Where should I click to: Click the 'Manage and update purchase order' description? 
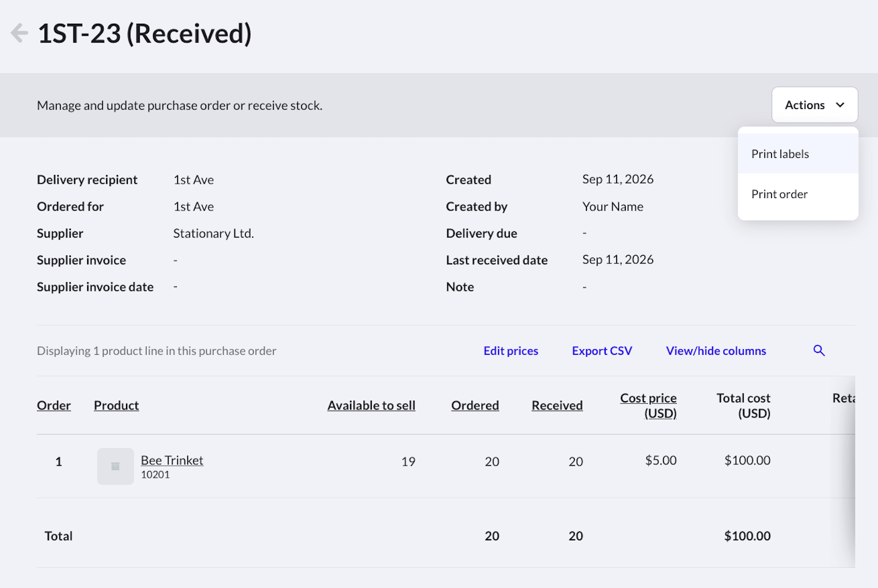tap(180, 105)
